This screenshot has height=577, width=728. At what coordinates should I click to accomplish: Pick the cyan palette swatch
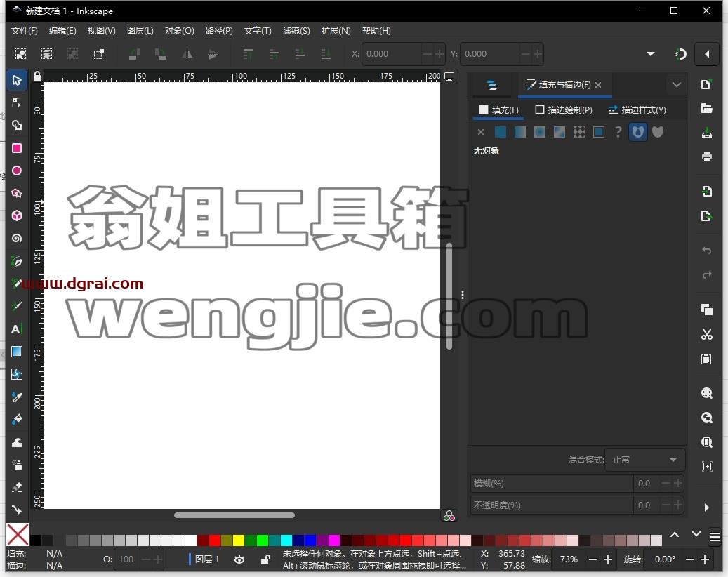pyautogui.click(x=286, y=540)
